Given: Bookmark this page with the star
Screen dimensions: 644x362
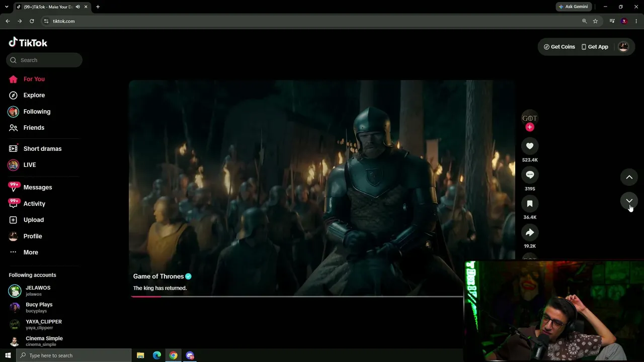Looking at the screenshot, I should pyautogui.click(x=595, y=21).
